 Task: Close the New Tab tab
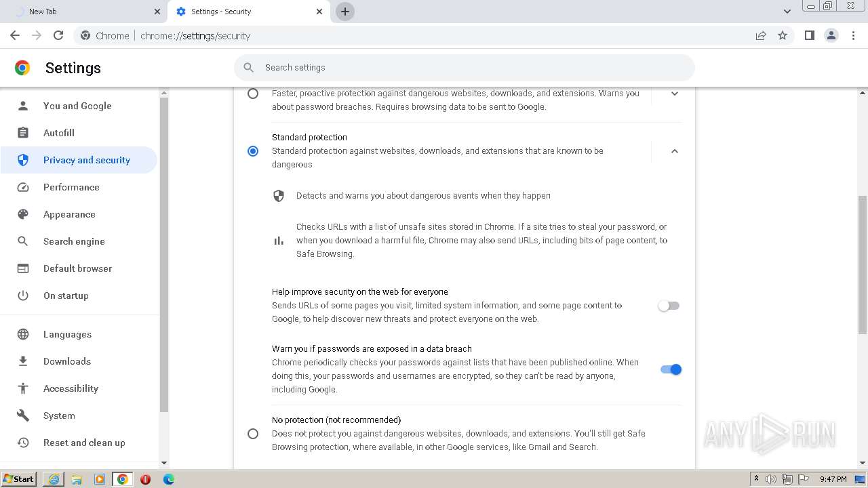pyautogui.click(x=157, y=12)
